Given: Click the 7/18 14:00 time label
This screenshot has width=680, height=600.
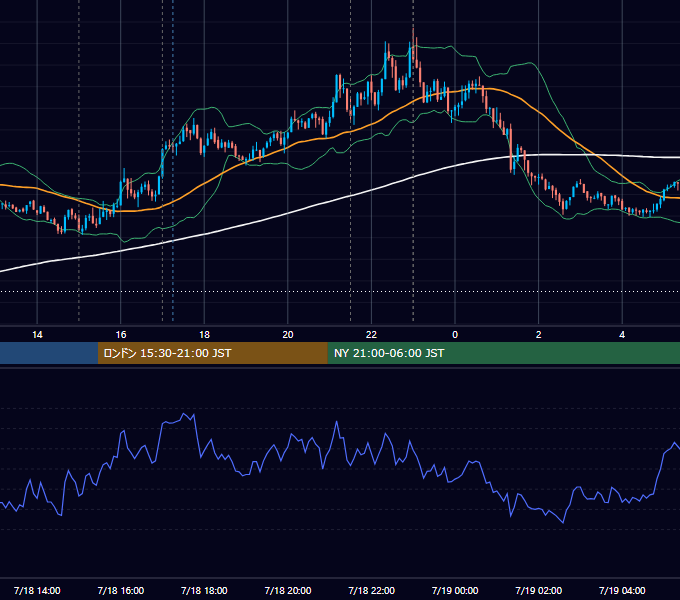Looking at the screenshot, I should click(37, 590).
